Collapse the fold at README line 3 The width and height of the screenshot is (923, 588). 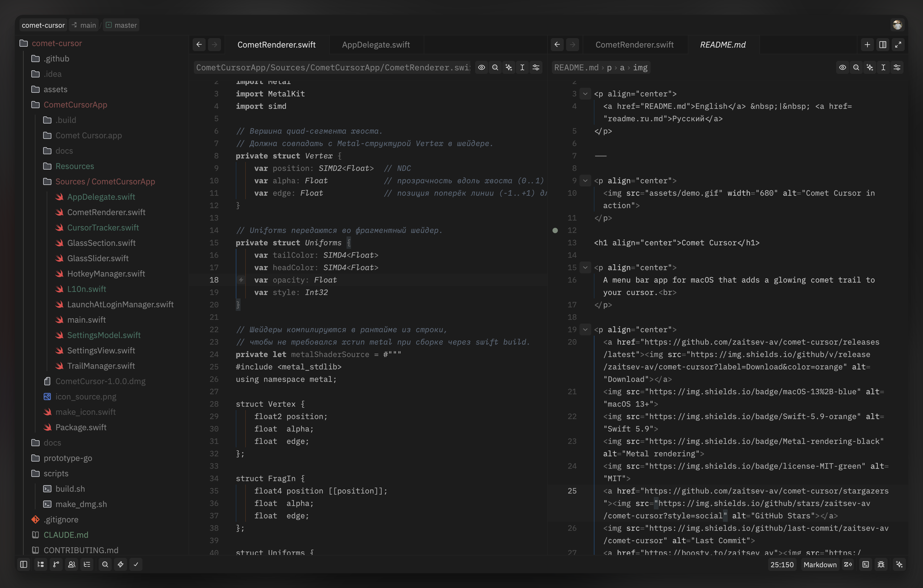pyautogui.click(x=585, y=94)
